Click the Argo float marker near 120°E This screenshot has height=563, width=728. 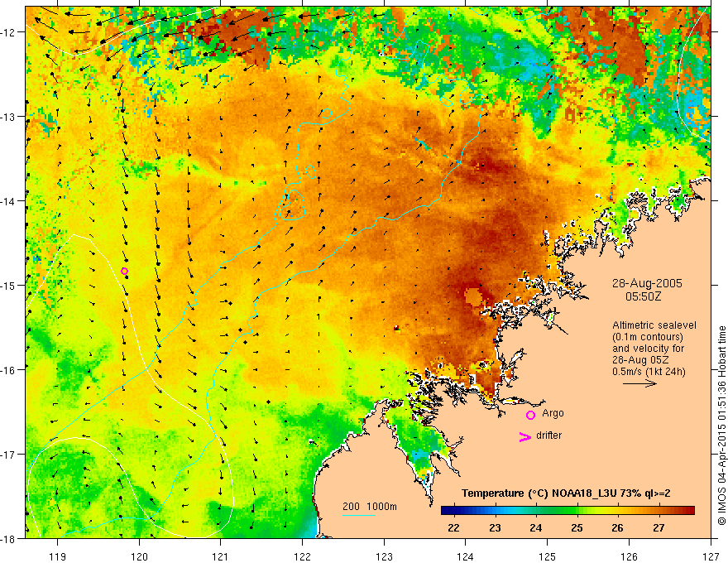coord(124,272)
